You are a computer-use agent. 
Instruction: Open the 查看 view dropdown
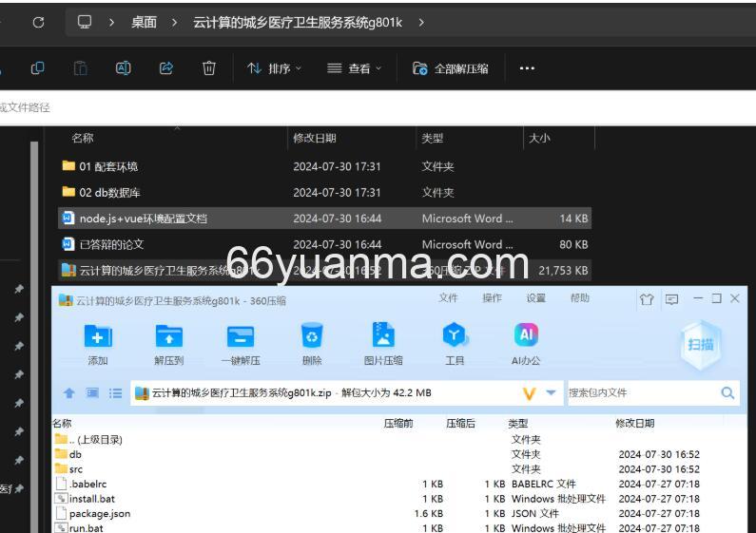[354, 68]
